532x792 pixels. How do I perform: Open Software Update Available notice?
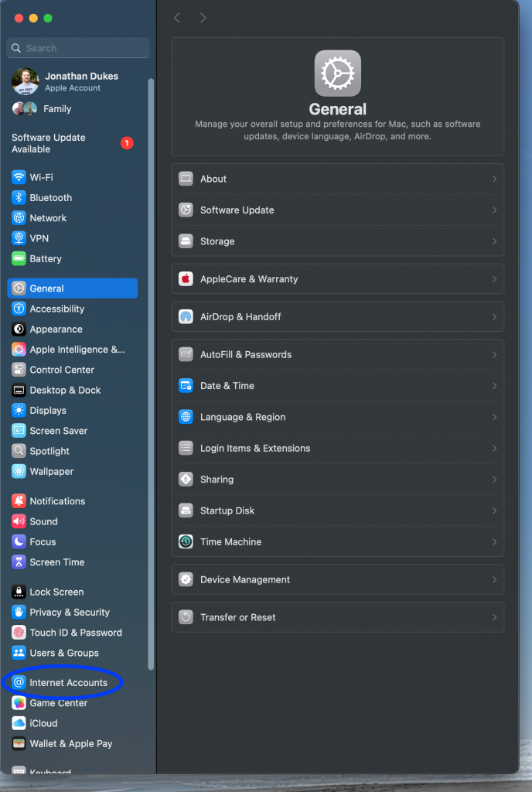[x=73, y=143]
